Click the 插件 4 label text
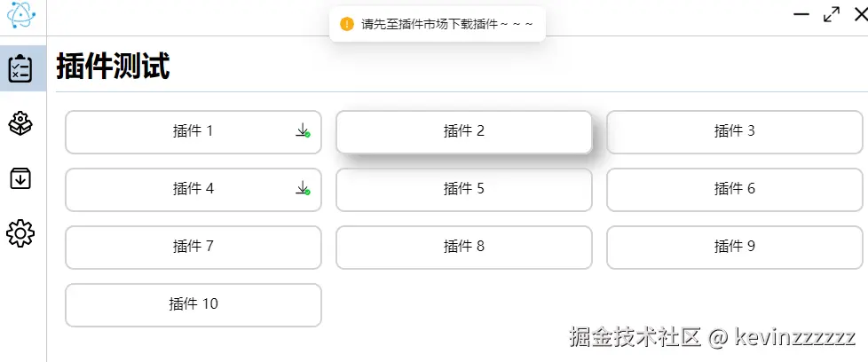Image resolution: width=868 pixels, height=362 pixels. pyautogui.click(x=193, y=189)
